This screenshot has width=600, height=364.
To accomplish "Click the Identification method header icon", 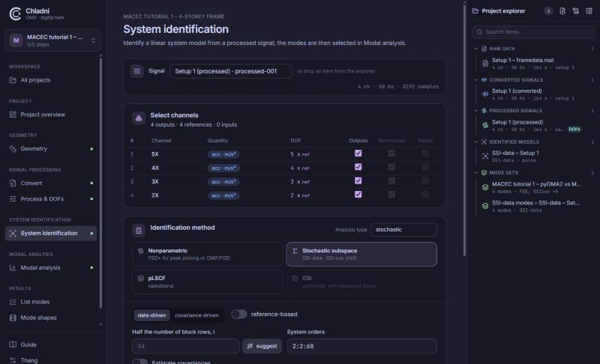I will point(139,231).
